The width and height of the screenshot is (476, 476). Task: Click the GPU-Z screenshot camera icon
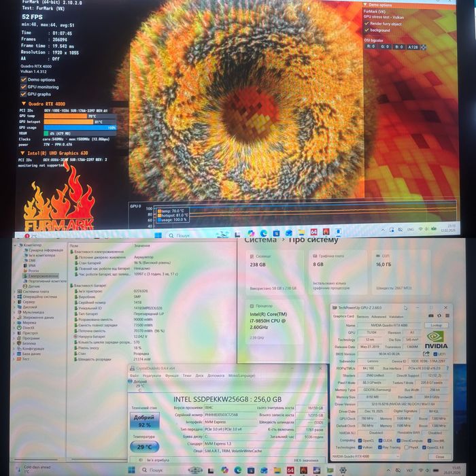(x=430, y=316)
